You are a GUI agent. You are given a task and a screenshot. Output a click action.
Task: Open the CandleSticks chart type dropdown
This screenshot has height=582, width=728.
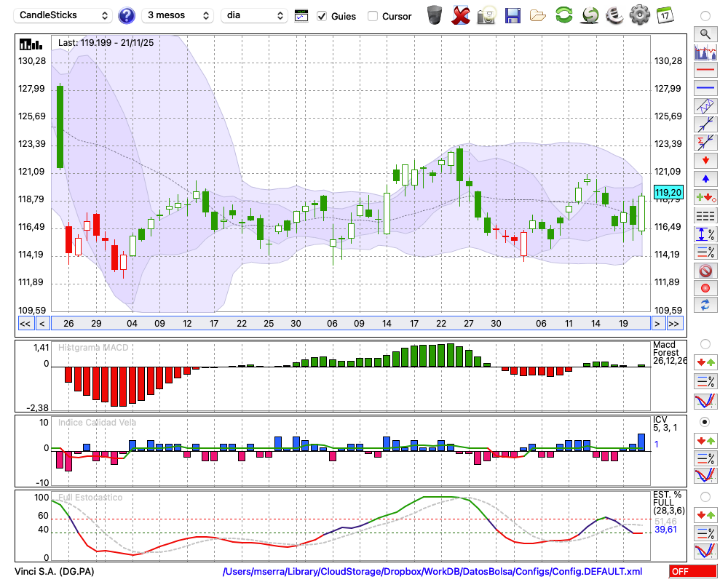(63, 15)
